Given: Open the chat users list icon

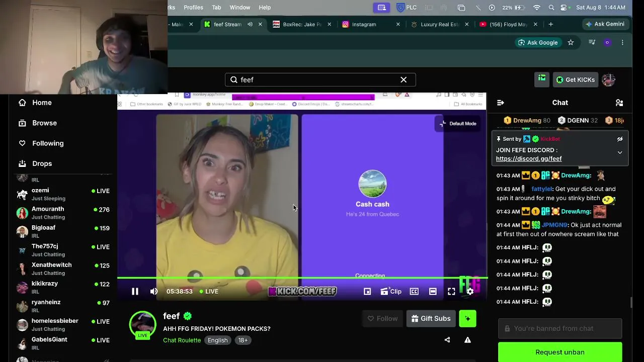Looking at the screenshot, I should 619,103.
